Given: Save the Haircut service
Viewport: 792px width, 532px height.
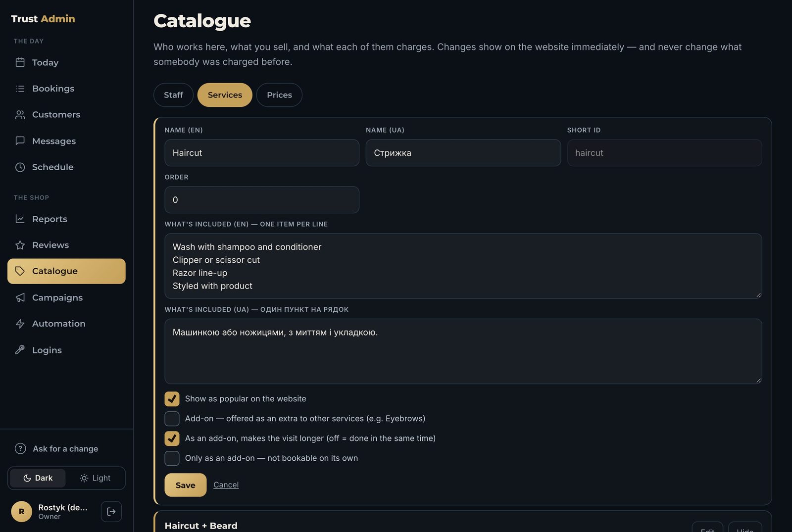Looking at the screenshot, I should pos(185,485).
